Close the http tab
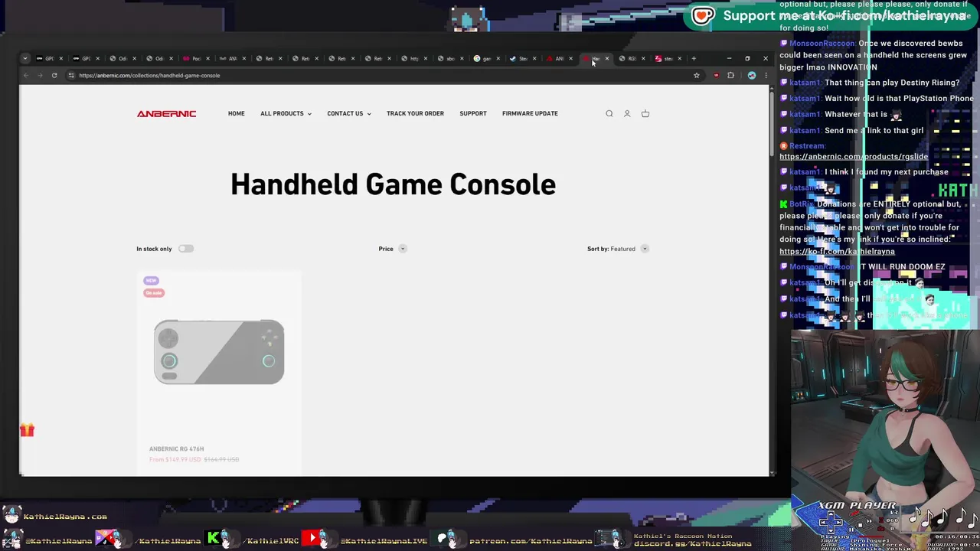The height and width of the screenshot is (551, 980). tap(426, 58)
